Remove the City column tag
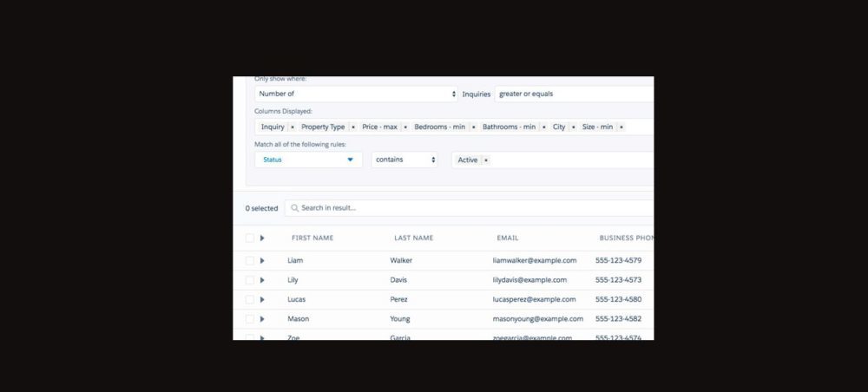The image size is (868, 392). coord(574,127)
